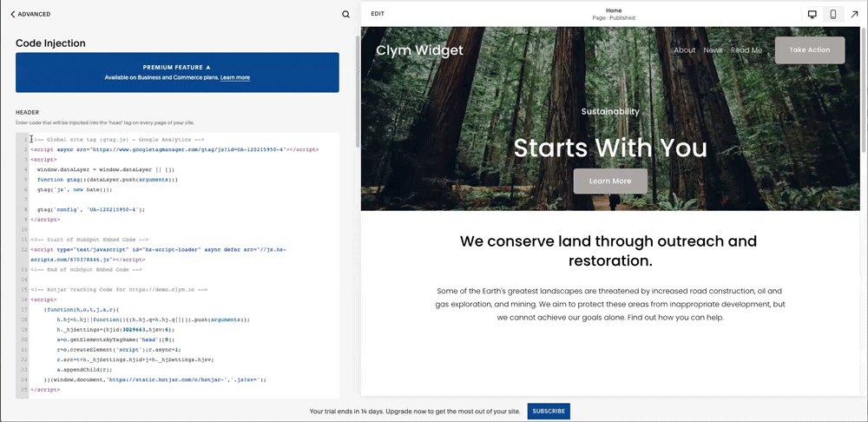The image size is (868, 422).
Task: Open the News navigation link
Action: click(713, 49)
